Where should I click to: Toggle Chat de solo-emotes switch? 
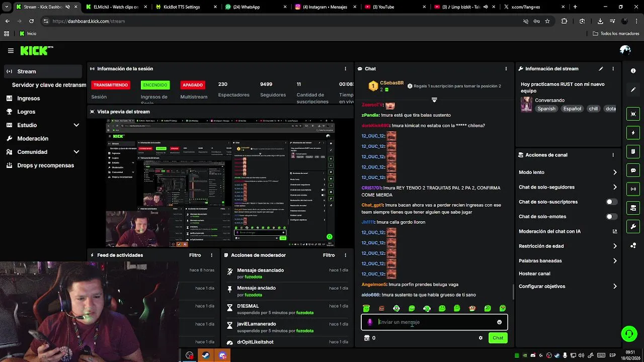(611, 217)
